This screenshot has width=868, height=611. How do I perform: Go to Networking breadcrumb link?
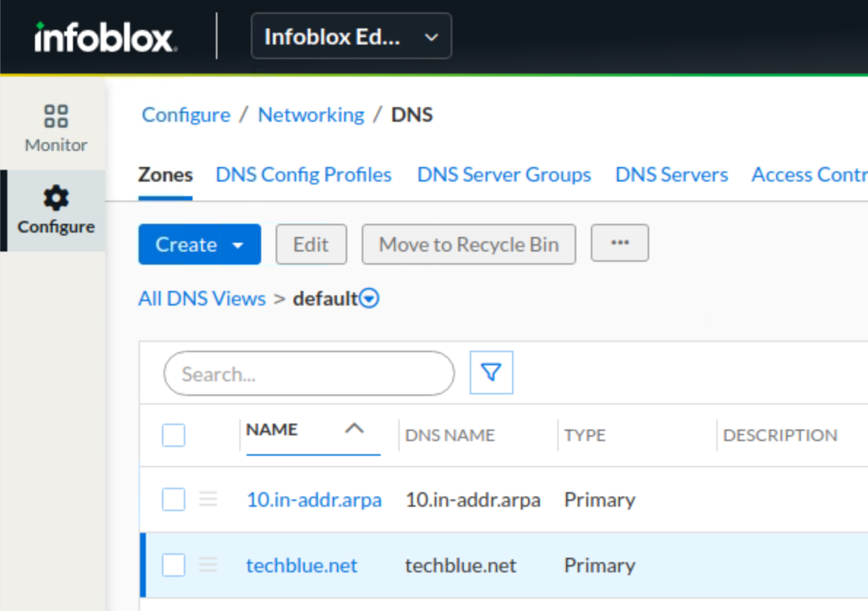311,115
